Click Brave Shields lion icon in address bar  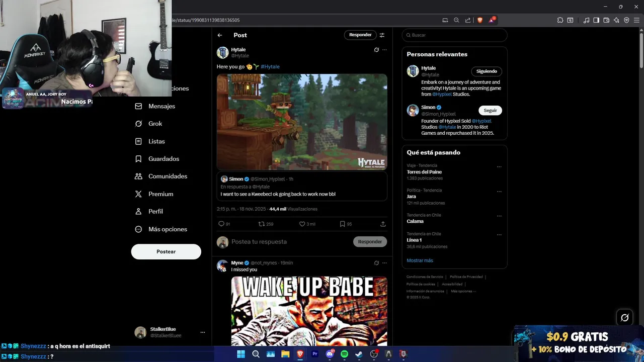click(479, 20)
